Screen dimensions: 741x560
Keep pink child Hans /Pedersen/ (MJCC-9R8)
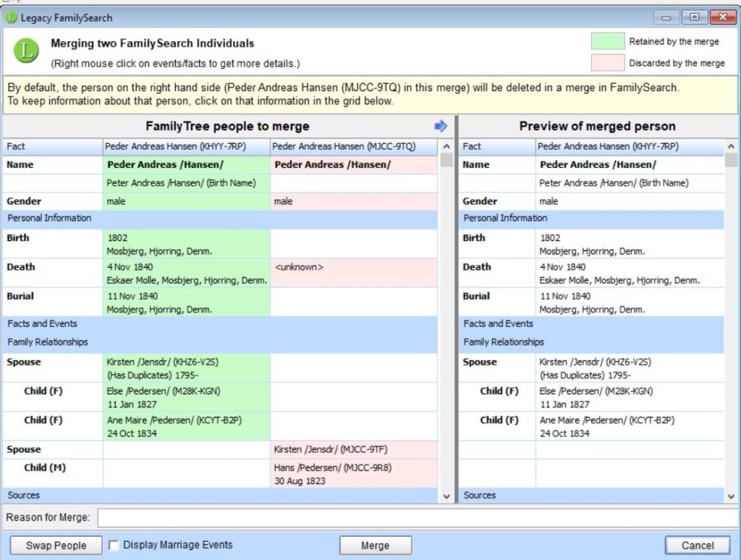tap(354, 474)
